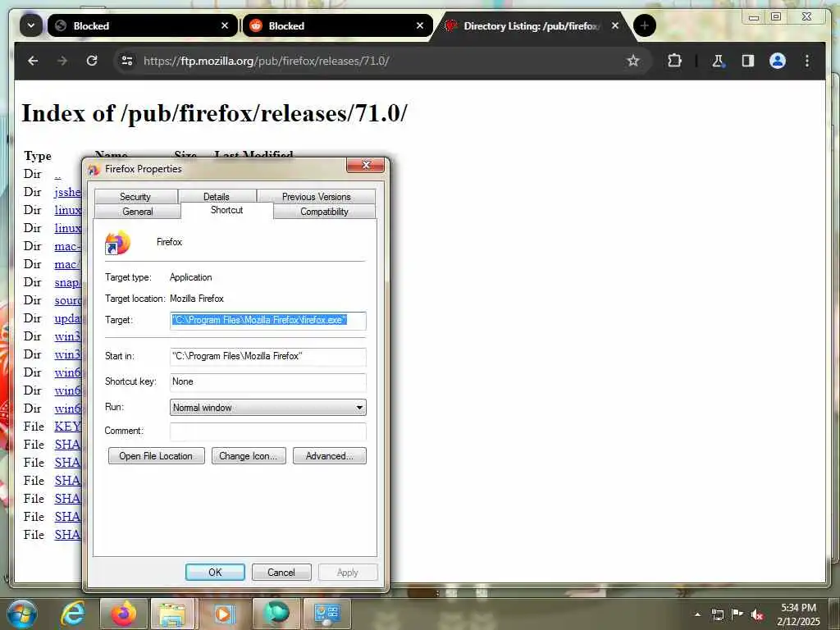Open Firefox from the taskbar
Screen dimensions: 840x630
tap(124, 614)
